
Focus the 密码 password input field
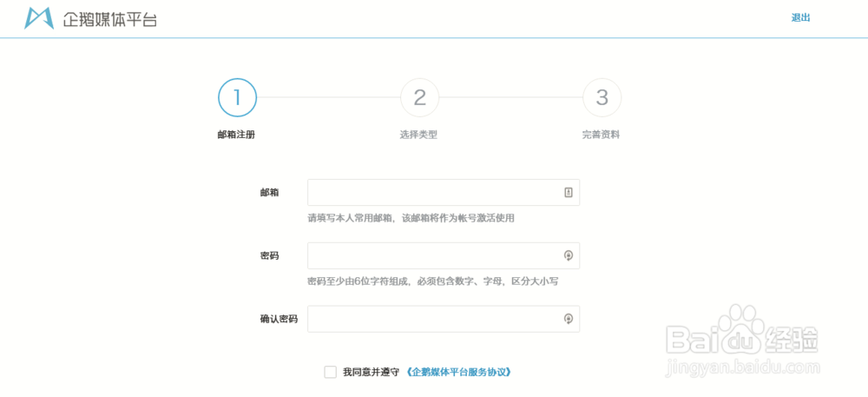(x=434, y=255)
